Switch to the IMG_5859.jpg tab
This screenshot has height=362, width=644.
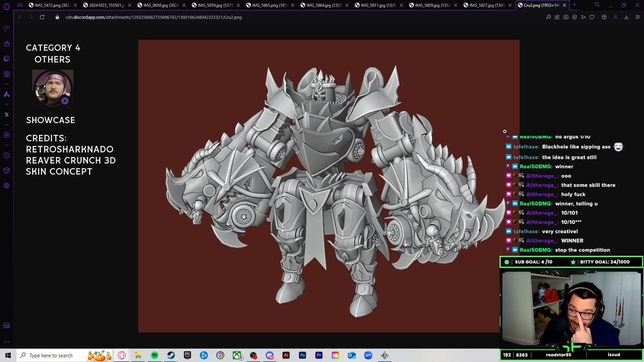[215, 5]
